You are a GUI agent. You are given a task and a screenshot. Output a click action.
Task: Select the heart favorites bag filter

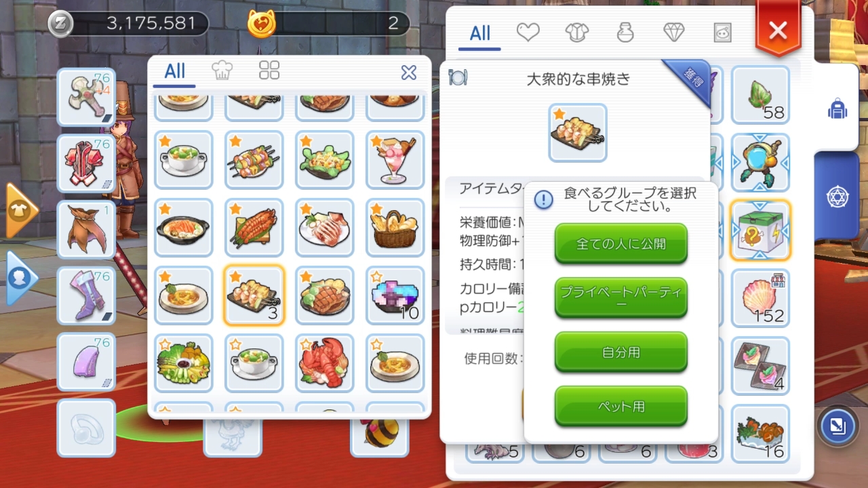coord(528,32)
